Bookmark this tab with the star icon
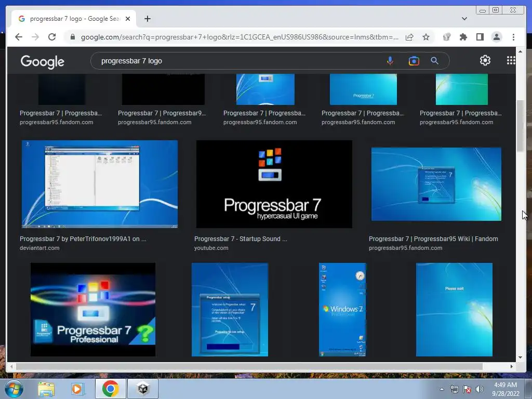The image size is (532, 399). [x=426, y=37]
